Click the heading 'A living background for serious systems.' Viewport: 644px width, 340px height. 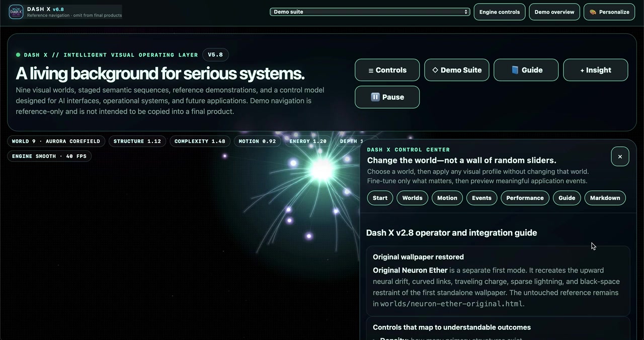[160, 73]
